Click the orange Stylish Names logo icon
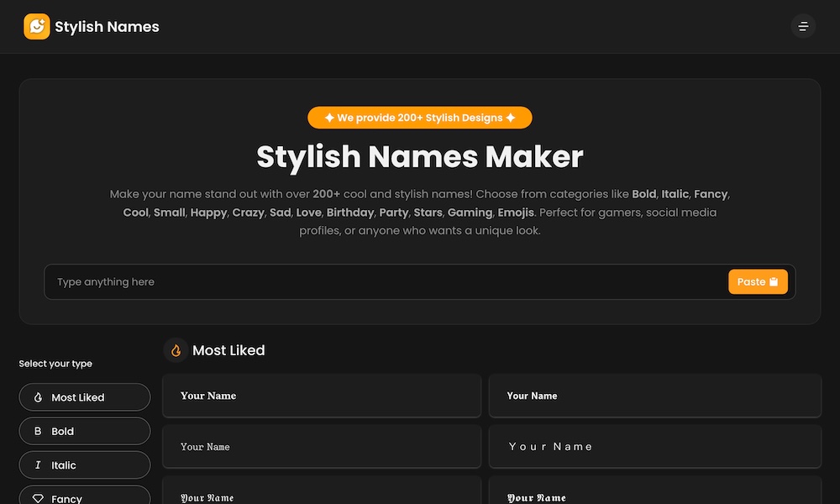Screen dimensions: 840x504 tap(37, 27)
